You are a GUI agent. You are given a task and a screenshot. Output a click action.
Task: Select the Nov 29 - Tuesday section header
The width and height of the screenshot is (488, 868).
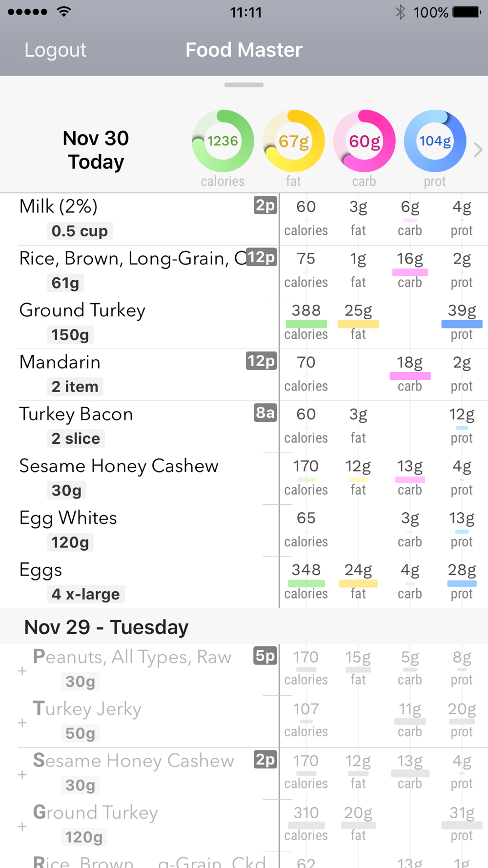[x=106, y=627]
